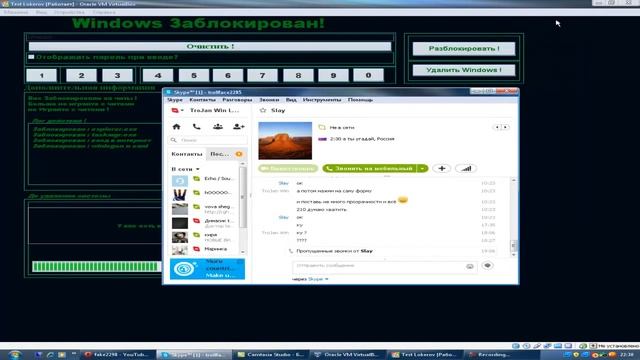Open the Вид menu

click(x=291, y=100)
